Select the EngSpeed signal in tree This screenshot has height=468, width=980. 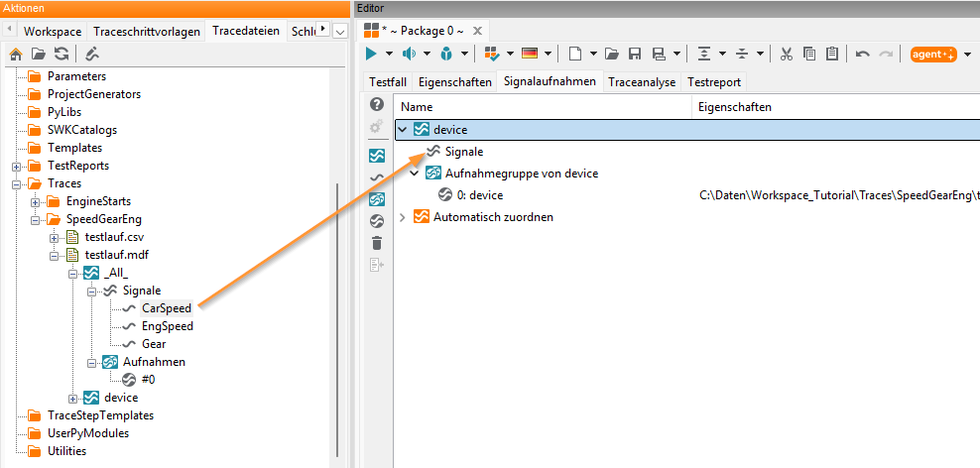coord(168,326)
